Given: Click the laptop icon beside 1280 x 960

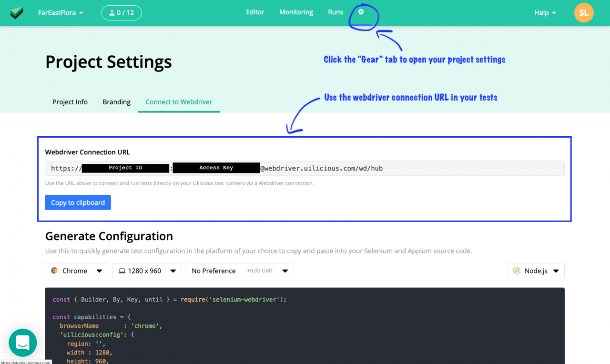Looking at the screenshot, I should [x=122, y=271].
